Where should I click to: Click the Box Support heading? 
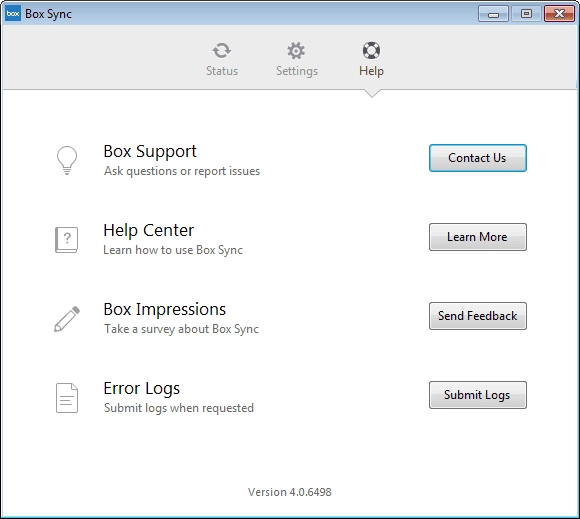[150, 151]
